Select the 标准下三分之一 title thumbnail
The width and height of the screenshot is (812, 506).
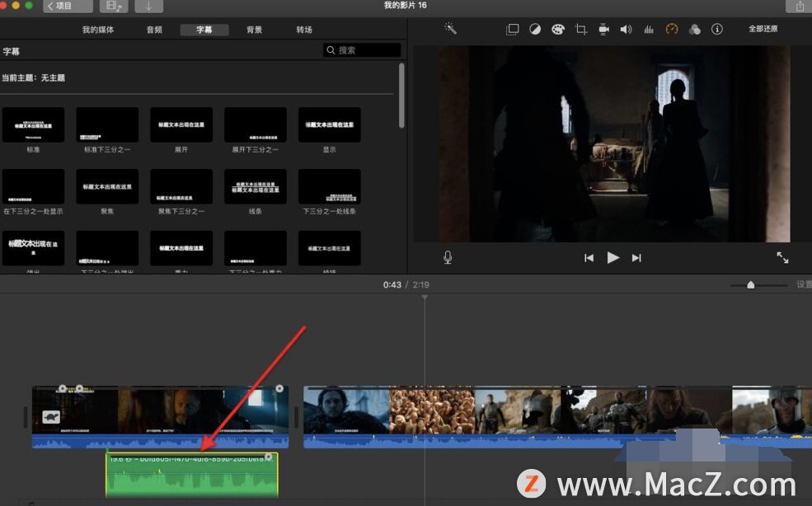[x=107, y=124]
